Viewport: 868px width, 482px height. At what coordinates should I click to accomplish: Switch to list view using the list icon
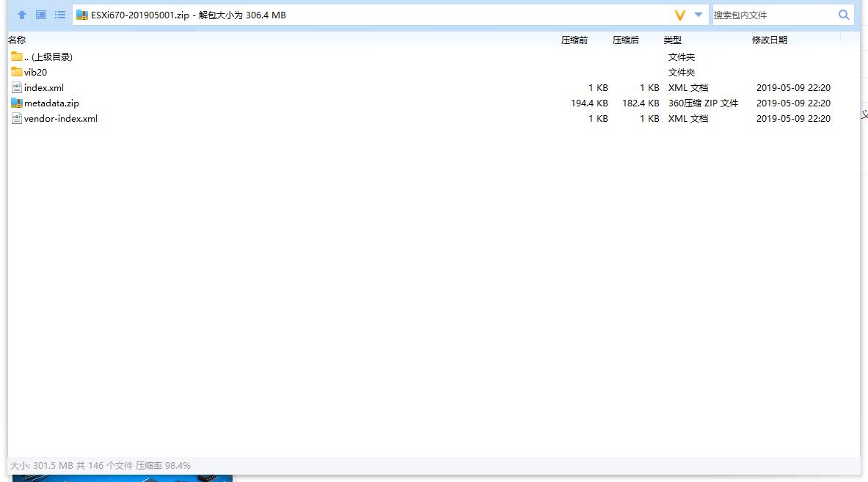click(59, 15)
